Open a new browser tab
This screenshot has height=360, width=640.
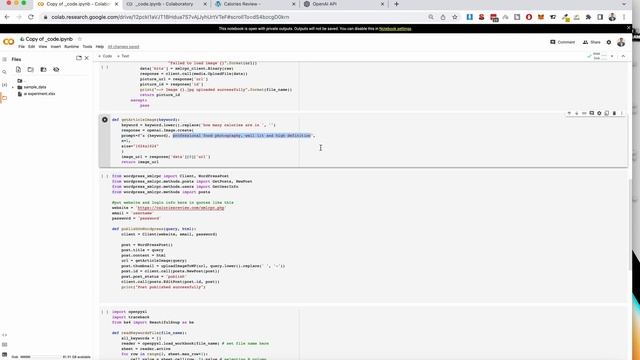pyautogui.click(x=396, y=4)
